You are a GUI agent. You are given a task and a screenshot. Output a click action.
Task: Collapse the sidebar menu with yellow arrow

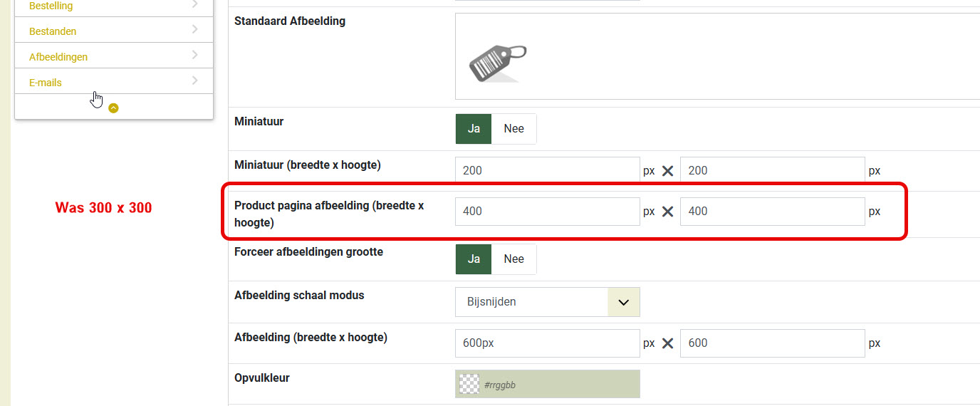click(113, 108)
